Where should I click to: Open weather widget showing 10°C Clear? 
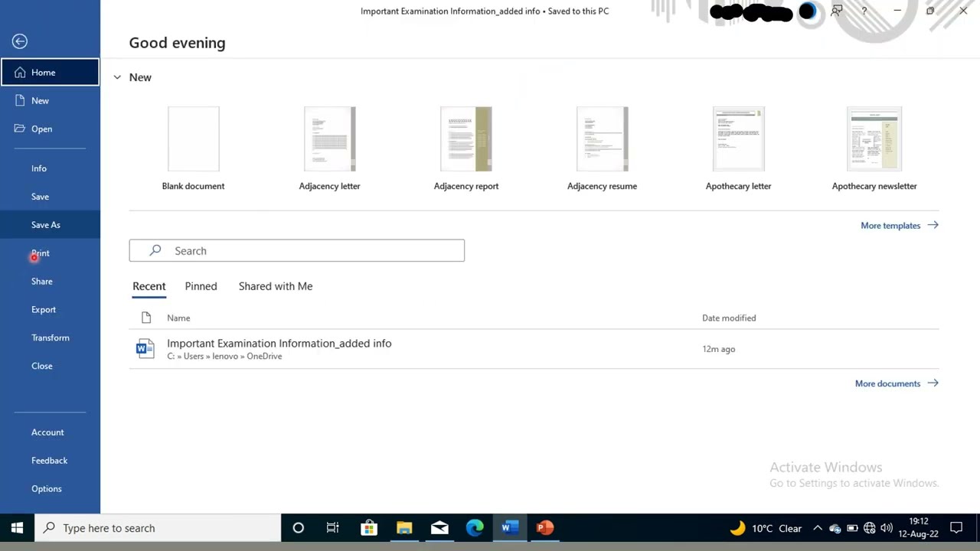tap(766, 528)
